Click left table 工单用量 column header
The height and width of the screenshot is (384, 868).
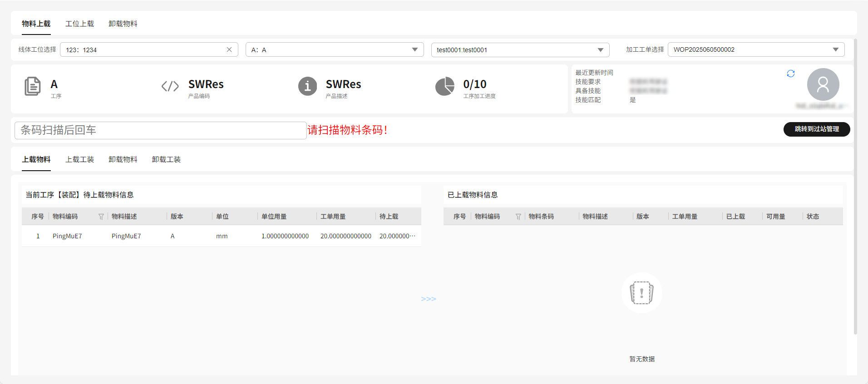click(x=333, y=217)
